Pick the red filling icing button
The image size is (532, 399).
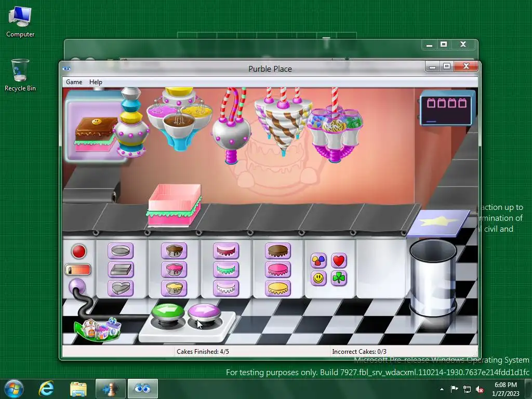[x=226, y=251]
